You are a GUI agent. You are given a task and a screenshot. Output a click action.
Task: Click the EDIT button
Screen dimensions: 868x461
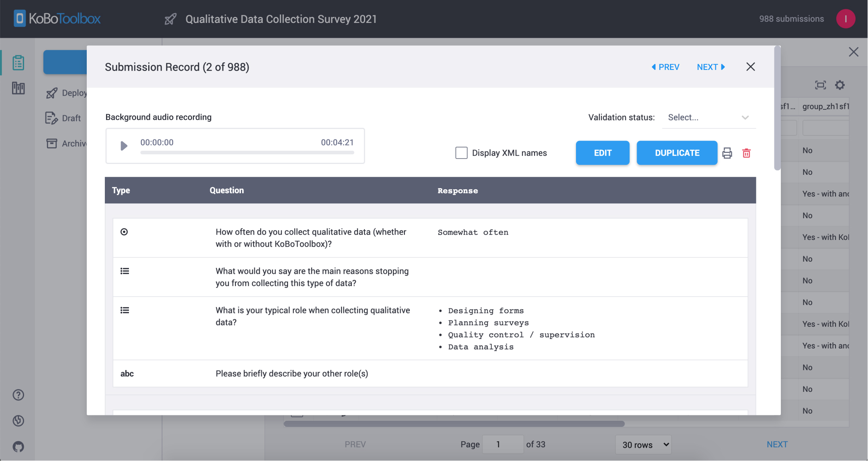(602, 153)
